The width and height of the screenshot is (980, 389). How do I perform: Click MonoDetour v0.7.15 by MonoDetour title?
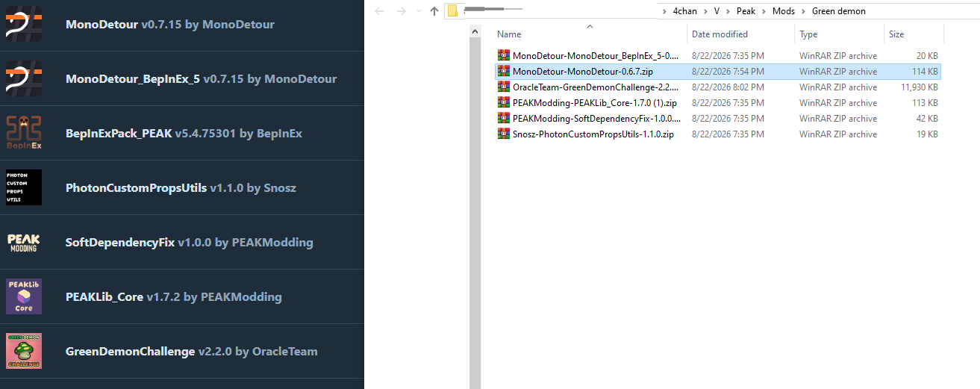[170, 24]
